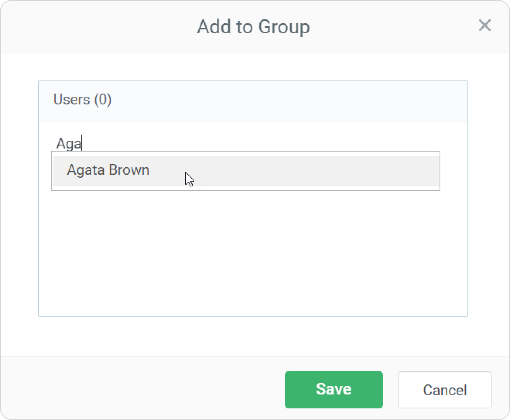Image resolution: width=510 pixels, height=420 pixels.
Task: Close the Add to Group dialog
Action: [484, 26]
